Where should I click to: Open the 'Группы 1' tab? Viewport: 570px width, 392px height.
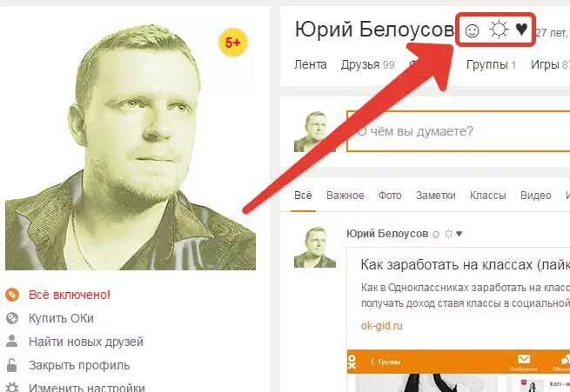click(491, 64)
